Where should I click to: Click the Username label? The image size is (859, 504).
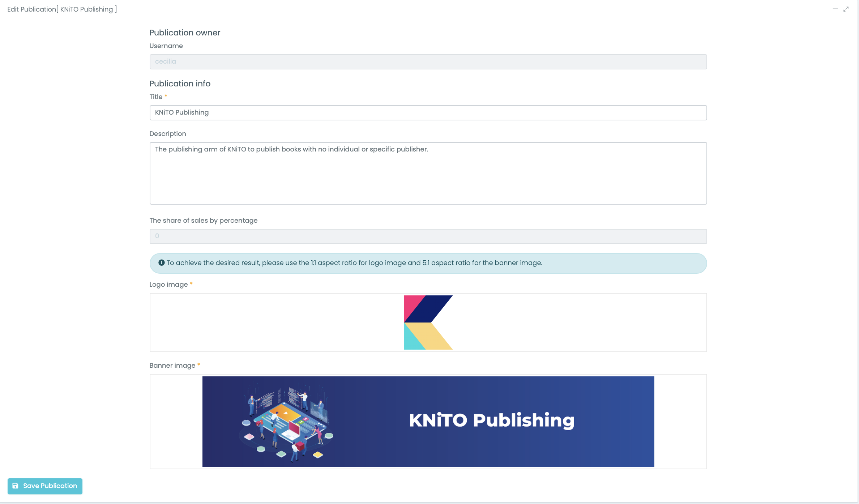(x=166, y=46)
